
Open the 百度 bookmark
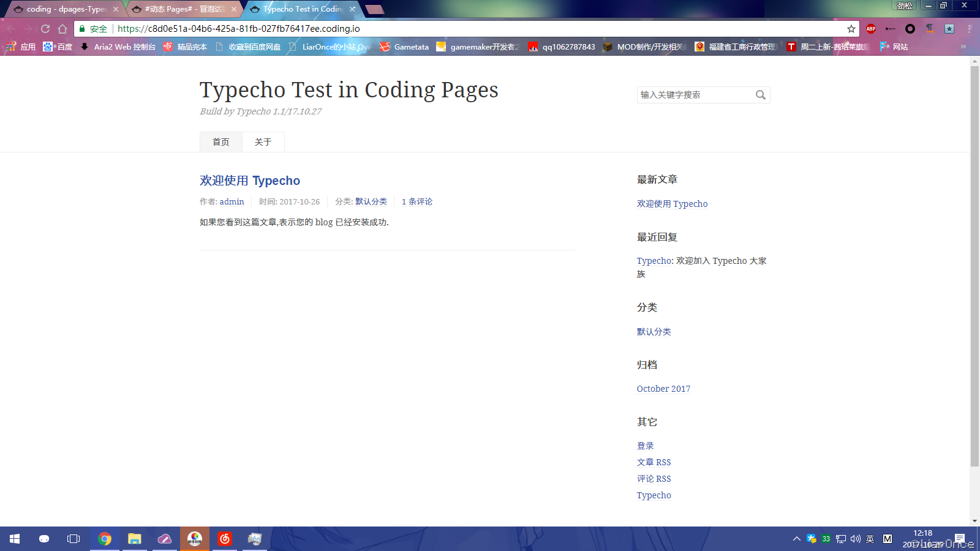tap(58, 47)
